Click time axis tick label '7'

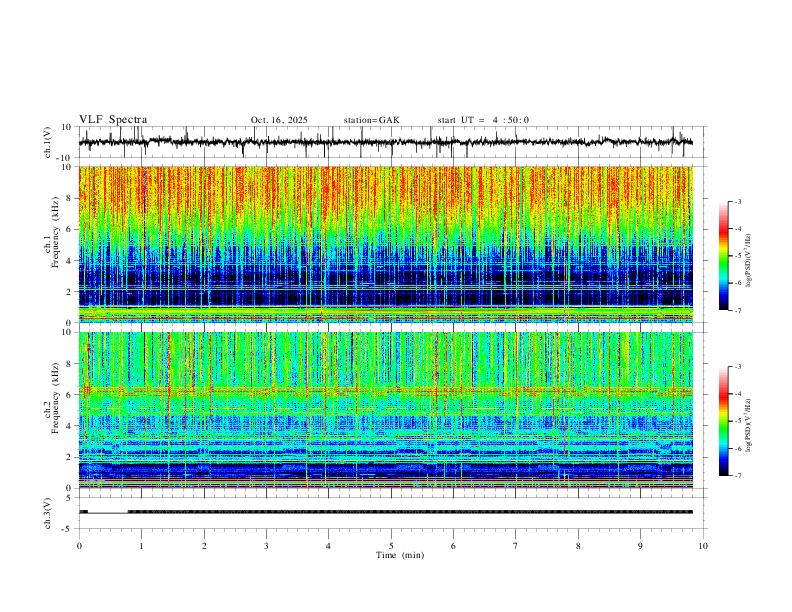[516, 546]
